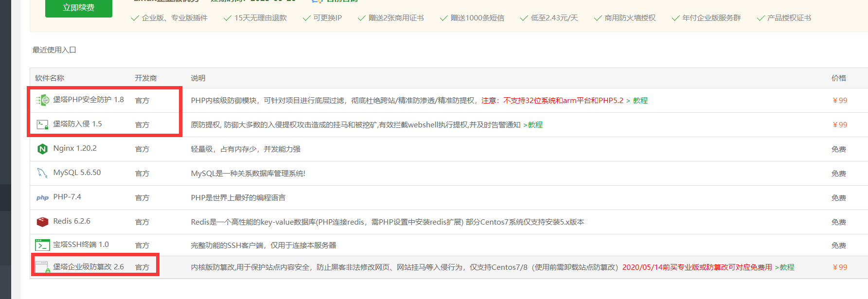Click the green Nginx icon
This screenshot has width=868, height=299.
click(43, 149)
